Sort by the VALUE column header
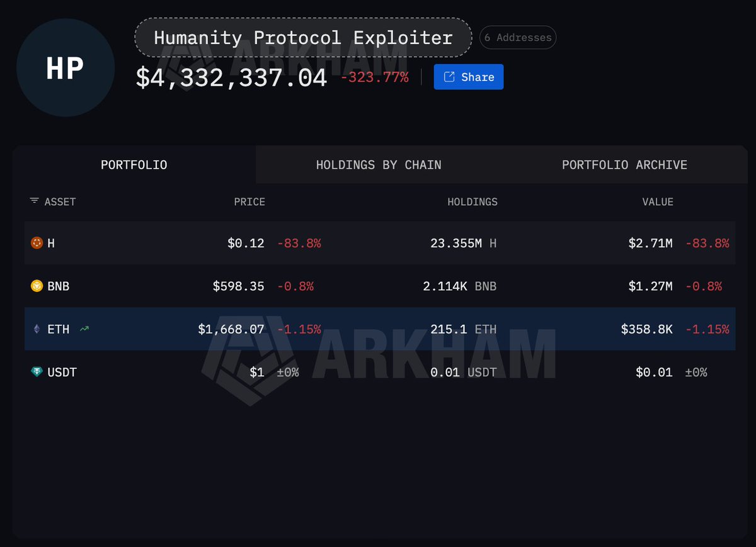This screenshot has width=756, height=547. pos(658,202)
